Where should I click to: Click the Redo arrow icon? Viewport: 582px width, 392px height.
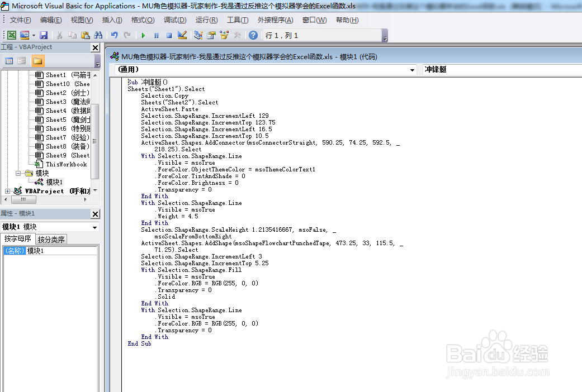click(x=127, y=35)
